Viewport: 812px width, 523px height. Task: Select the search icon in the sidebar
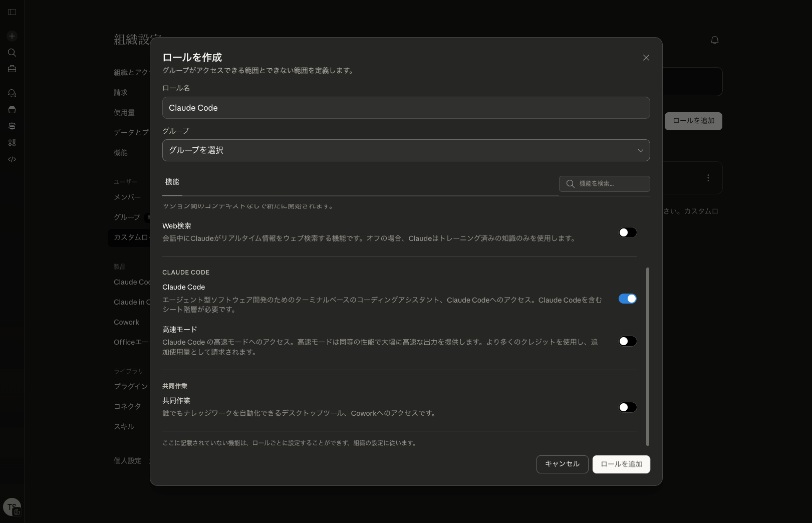12,53
